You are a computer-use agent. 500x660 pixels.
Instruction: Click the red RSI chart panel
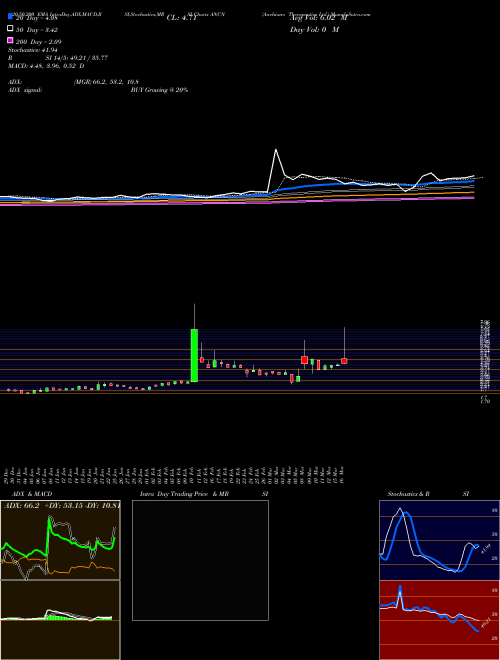click(439, 620)
